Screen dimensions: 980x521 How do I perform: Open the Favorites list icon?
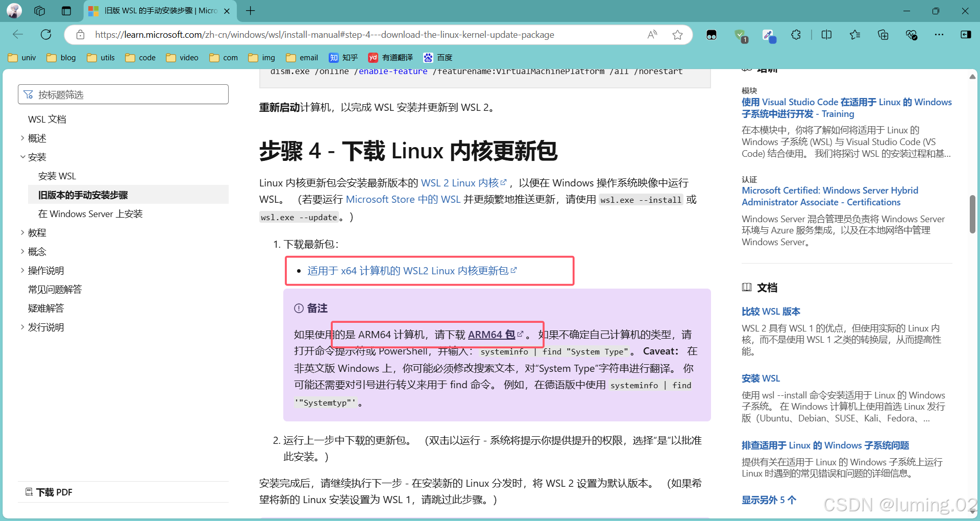(855, 35)
